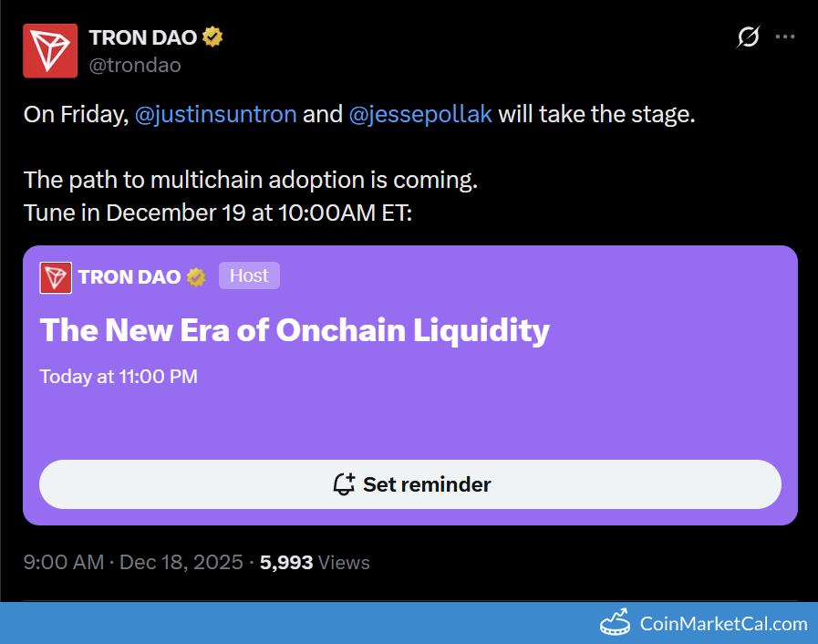Open the Grok slashed-circle icon
This screenshot has height=644, width=818.
click(748, 37)
